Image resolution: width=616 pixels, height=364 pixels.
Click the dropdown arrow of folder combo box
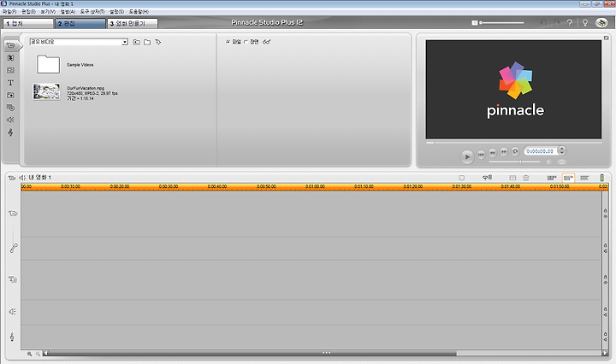[x=125, y=42]
